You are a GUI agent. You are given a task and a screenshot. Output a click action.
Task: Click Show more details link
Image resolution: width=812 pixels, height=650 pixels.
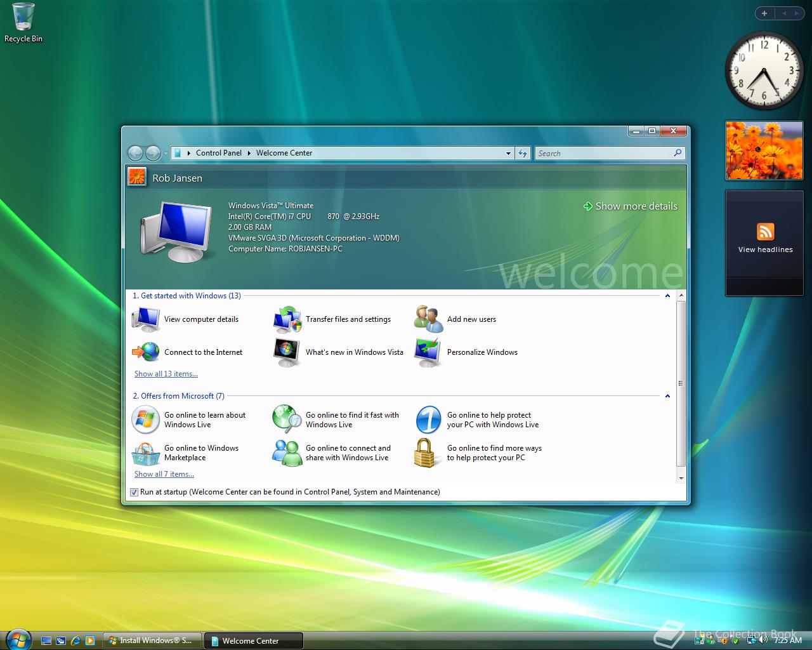click(630, 206)
